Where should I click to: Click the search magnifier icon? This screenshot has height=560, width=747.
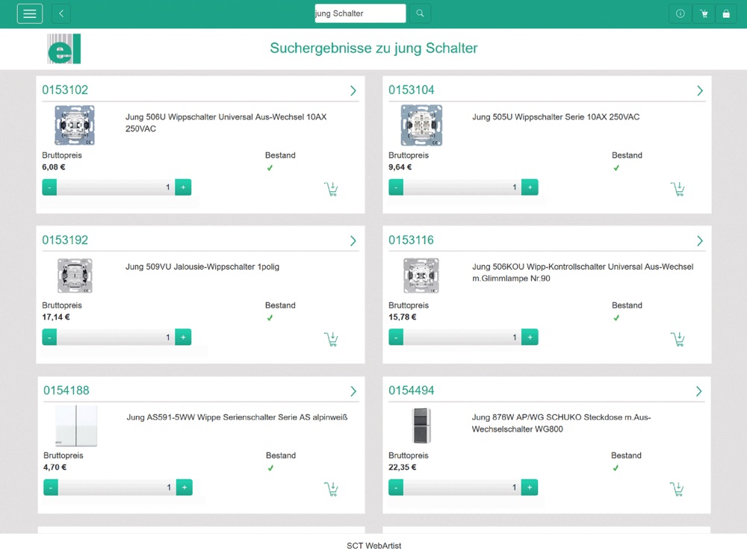point(420,13)
